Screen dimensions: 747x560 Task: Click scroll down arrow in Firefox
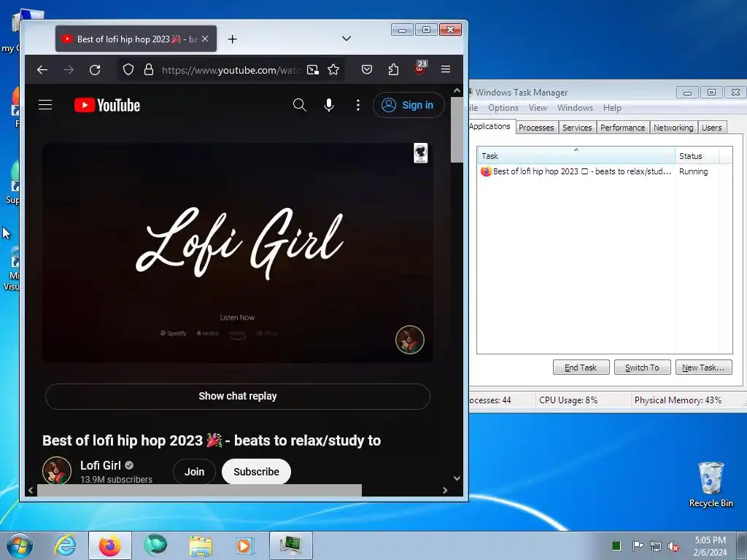coord(457,478)
